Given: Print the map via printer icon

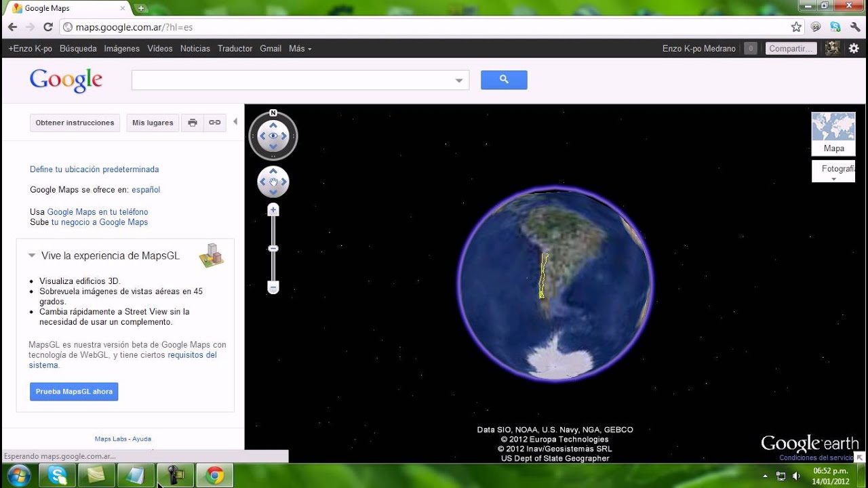Looking at the screenshot, I should pyautogui.click(x=193, y=123).
